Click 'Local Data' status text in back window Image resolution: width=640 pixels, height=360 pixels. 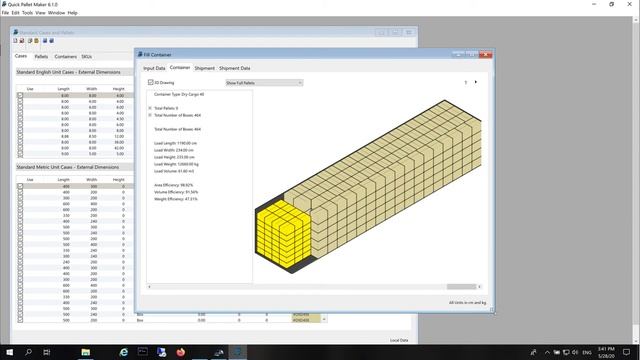399,340
